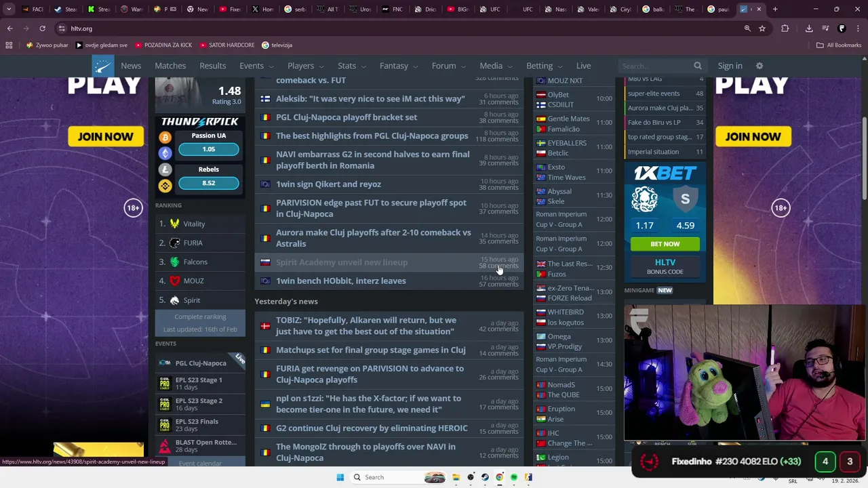Click right banner JOIN NOW button
Screen dimensions: 868x488
coord(753,137)
